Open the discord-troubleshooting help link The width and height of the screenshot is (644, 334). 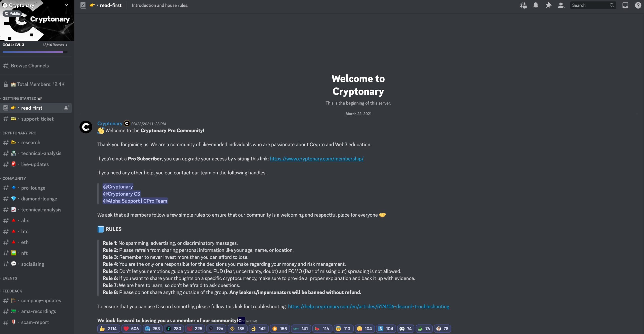368,306
